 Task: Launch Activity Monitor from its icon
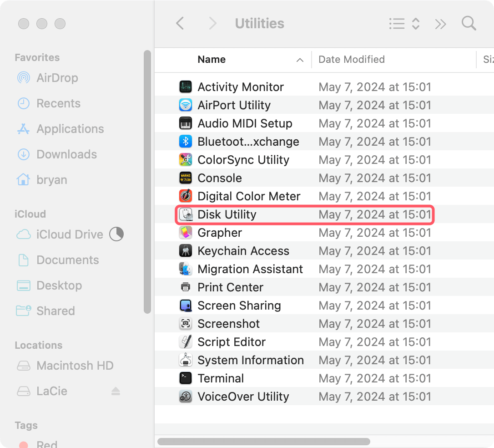click(x=187, y=87)
